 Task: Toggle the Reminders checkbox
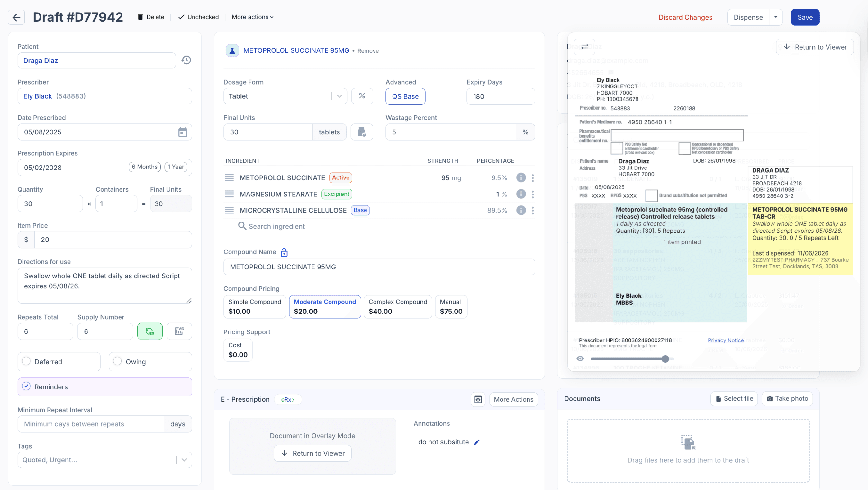click(x=26, y=386)
